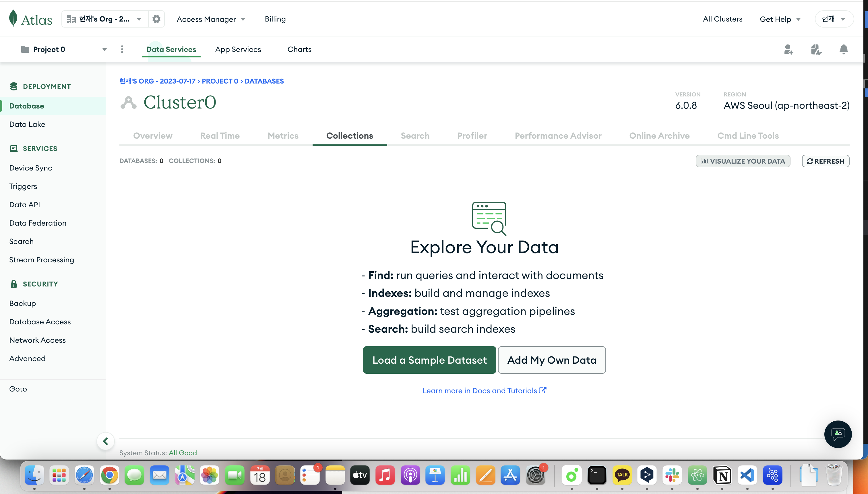Open the Access Manager dropdown

(x=211, y=19)
